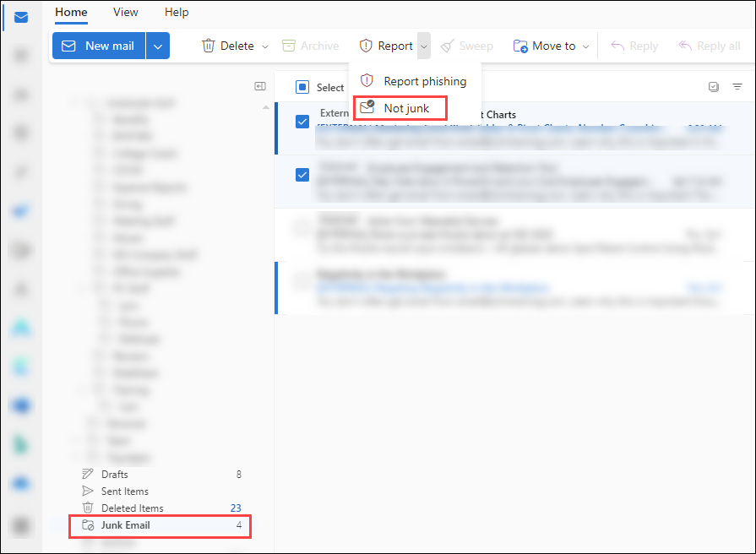
Task: Select Report phishing from the menu
Action: (x=415, y=81)
